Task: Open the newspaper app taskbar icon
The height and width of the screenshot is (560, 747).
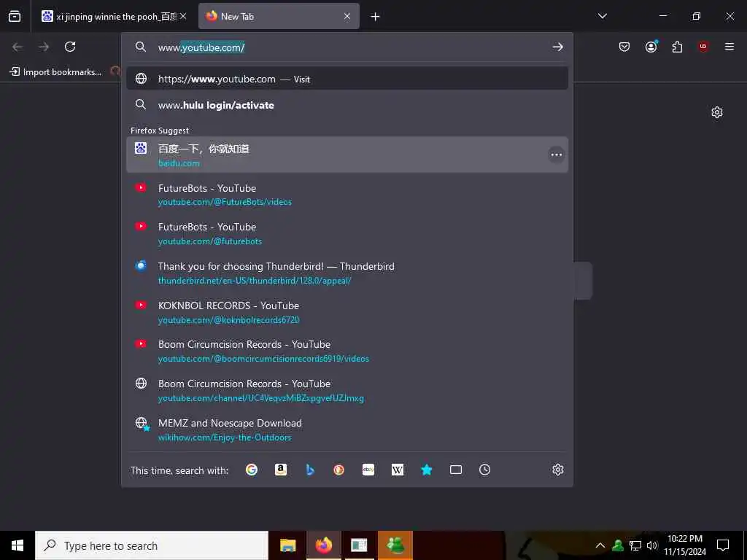Action: 359,545
